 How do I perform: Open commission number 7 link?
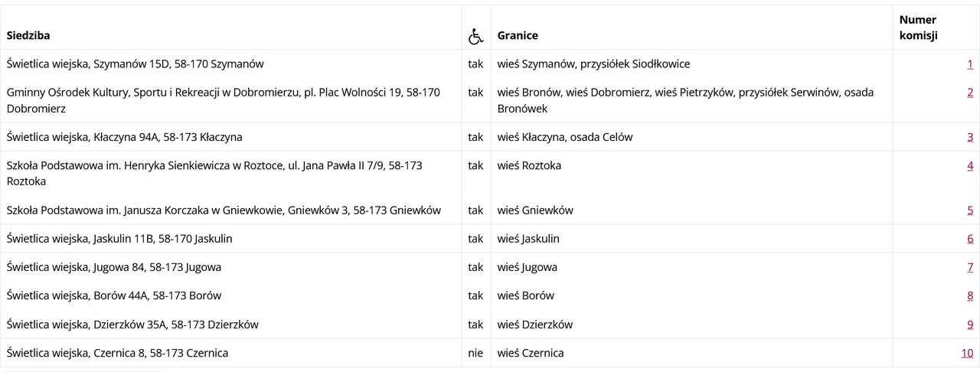[970, 267]
